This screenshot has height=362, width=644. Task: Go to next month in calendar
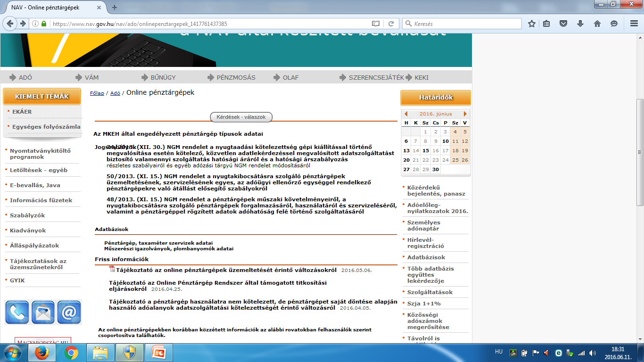point(465,114)
